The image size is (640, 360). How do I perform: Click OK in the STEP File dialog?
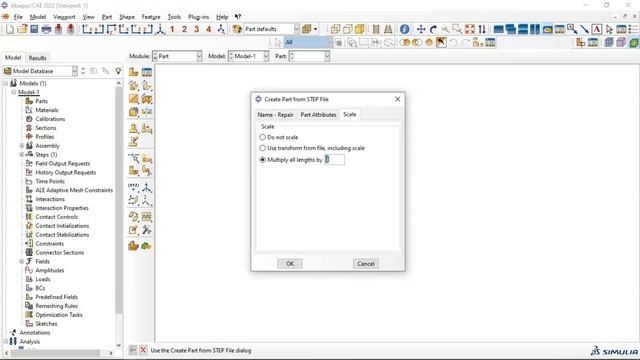(x=290, y=264)
